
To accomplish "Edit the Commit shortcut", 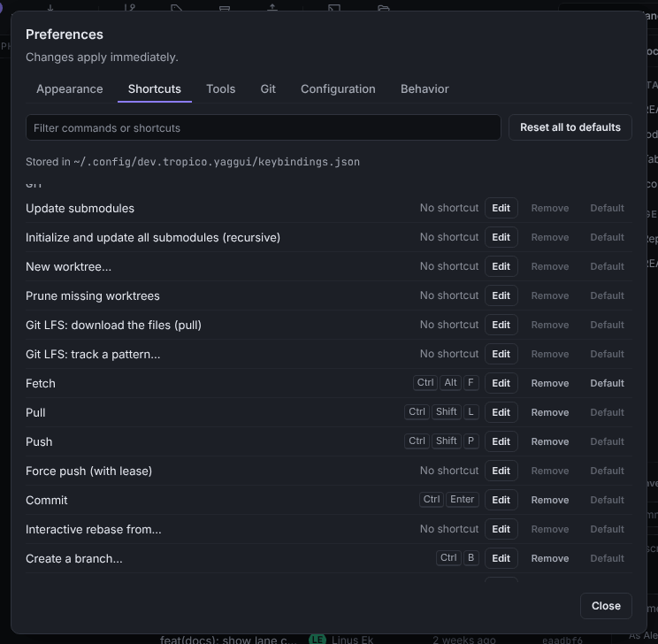I will point(501,500).
